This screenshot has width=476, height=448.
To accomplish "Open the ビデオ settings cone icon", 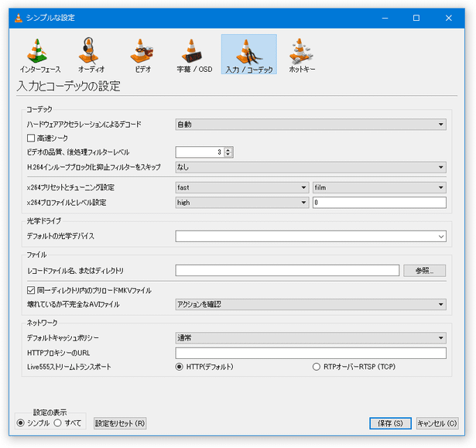I will coord(142,52).
